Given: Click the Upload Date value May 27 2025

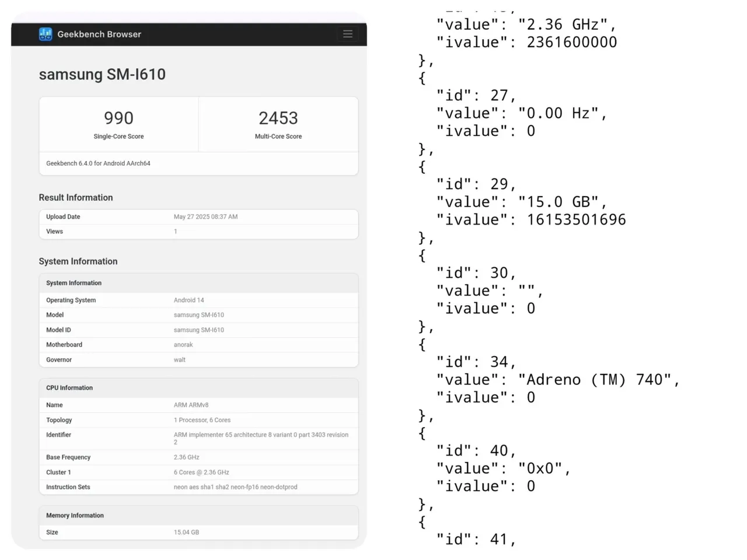Looking at the screenshot, I should [205, 217].
